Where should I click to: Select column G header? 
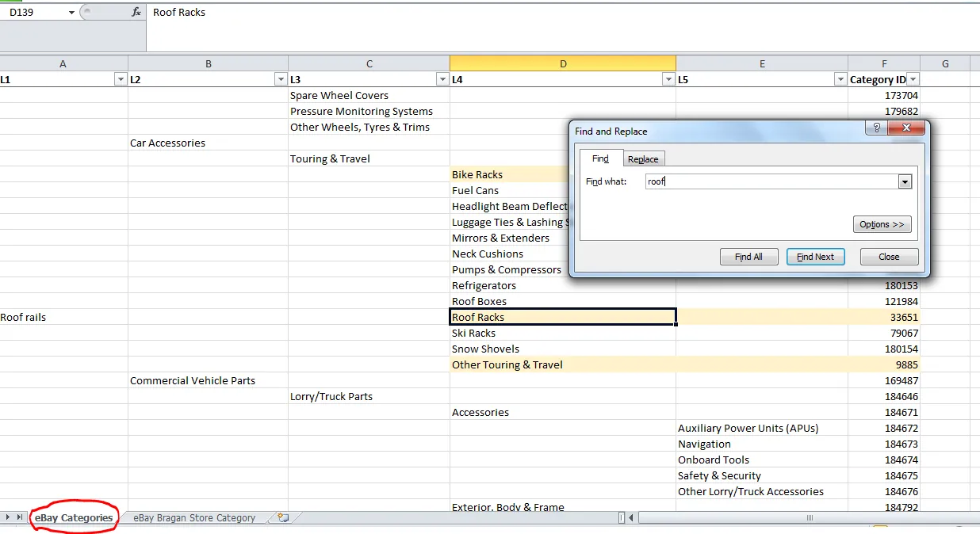pyautogui.click(x=945, y=63)
